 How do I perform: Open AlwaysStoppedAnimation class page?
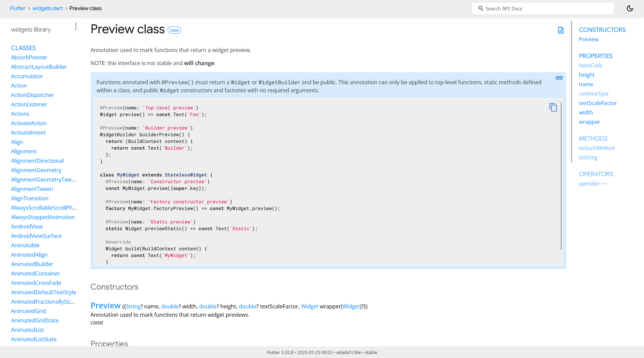(43, 217)
